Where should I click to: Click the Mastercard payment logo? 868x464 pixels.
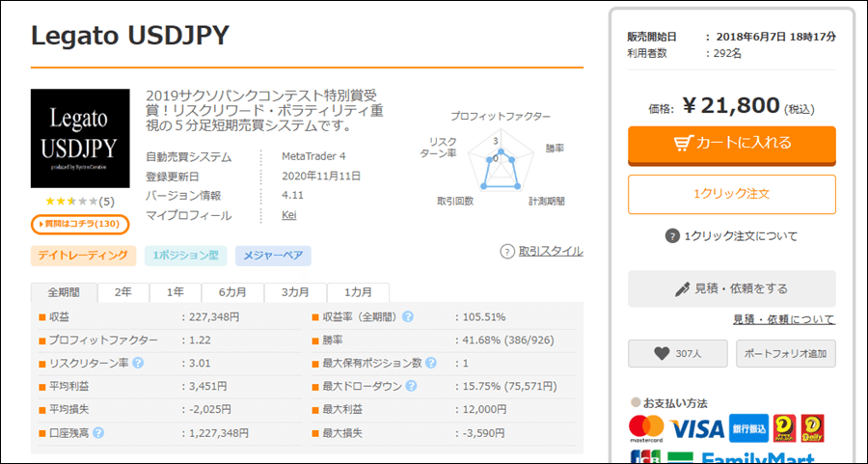click(646, 428)
